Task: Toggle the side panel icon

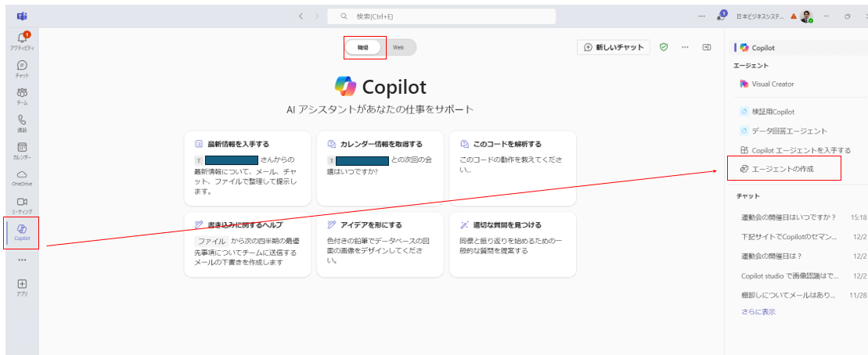Action: pyautogui.click(x=706, y=48)
